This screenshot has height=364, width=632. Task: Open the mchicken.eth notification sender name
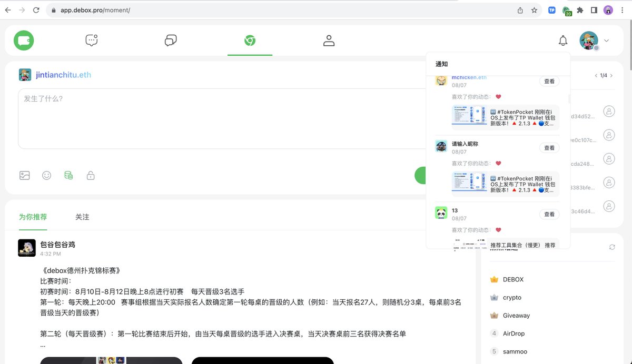[x=469, y=77]
